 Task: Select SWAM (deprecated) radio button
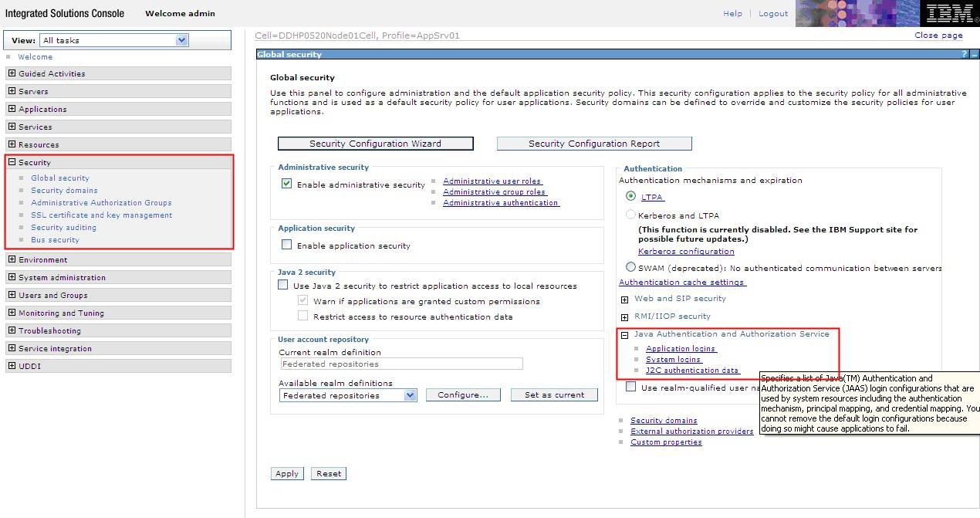(x=631, y=267)
